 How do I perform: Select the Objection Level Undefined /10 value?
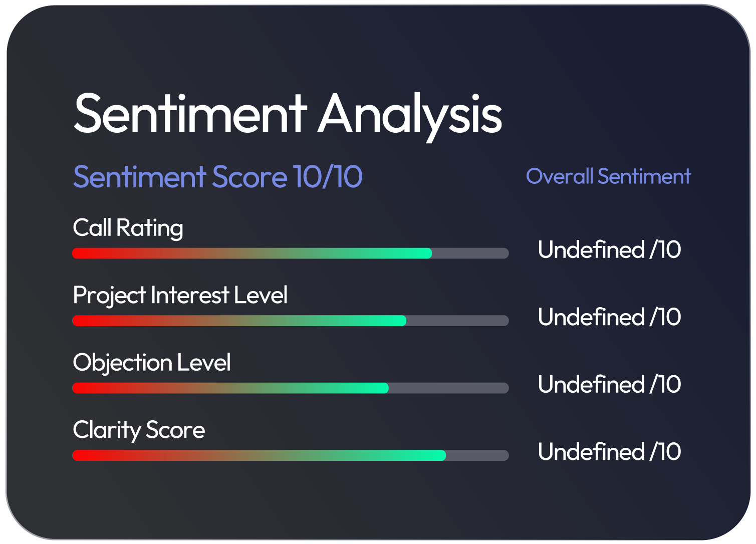[609, 385]
